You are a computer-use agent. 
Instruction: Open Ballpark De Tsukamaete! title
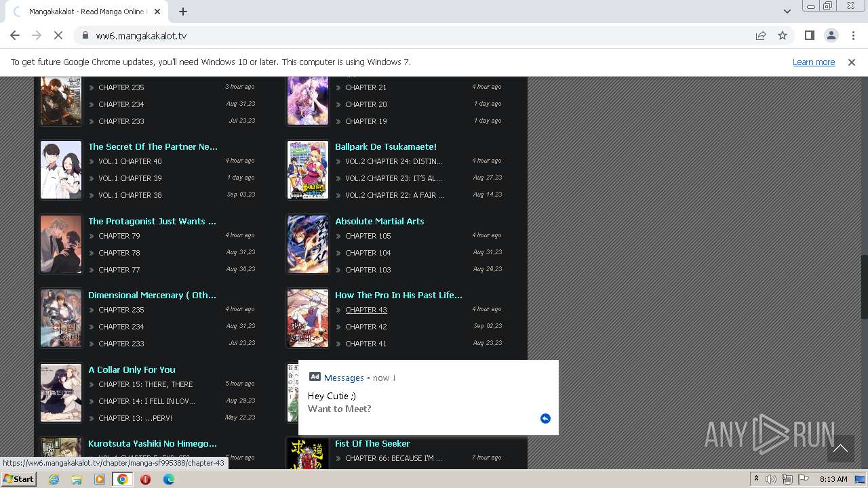[386, 146]
